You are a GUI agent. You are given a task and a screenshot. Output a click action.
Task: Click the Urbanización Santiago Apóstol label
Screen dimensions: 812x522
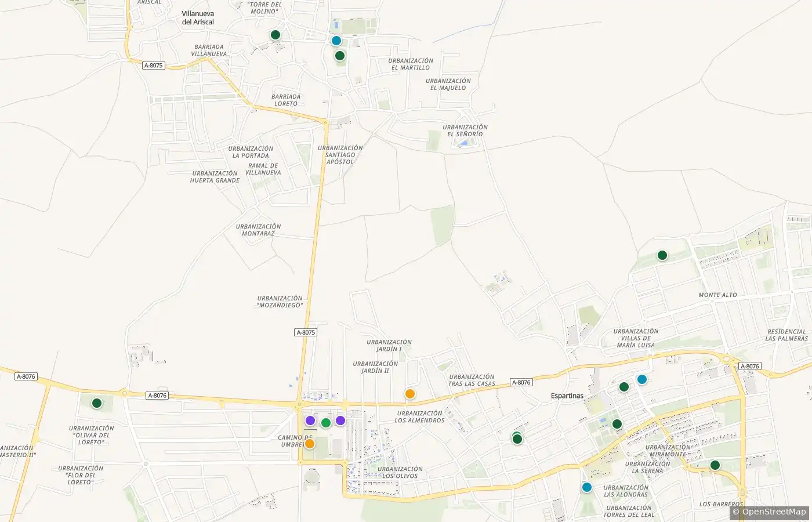tap(340, 155)
